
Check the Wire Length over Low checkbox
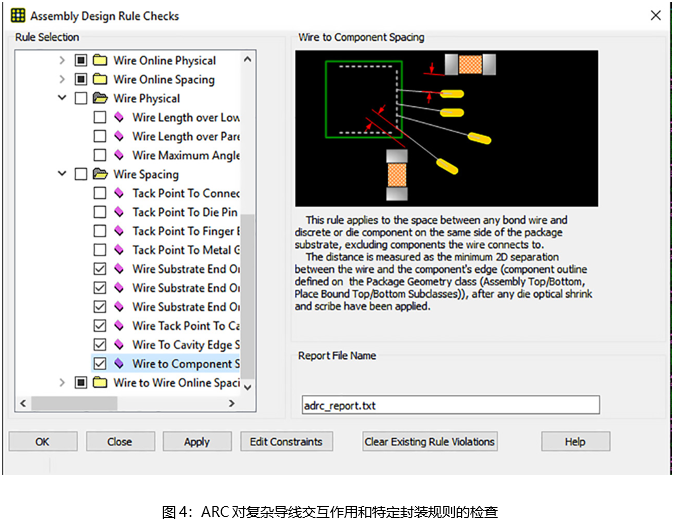(x=100, y=117)
